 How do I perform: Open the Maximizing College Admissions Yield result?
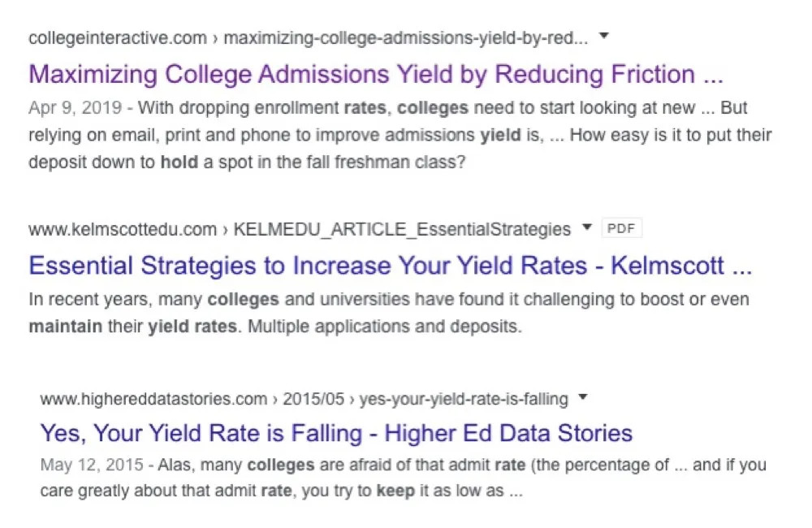tap(375, 75)
